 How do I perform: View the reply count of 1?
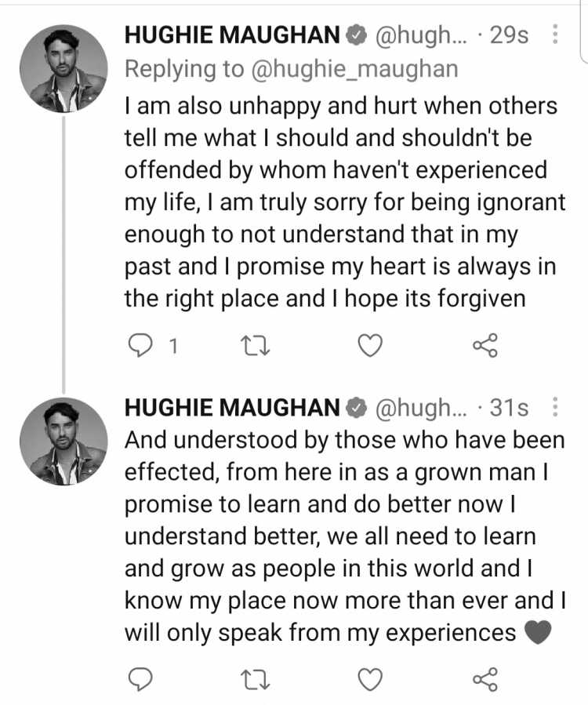click(x=172, y=347)
